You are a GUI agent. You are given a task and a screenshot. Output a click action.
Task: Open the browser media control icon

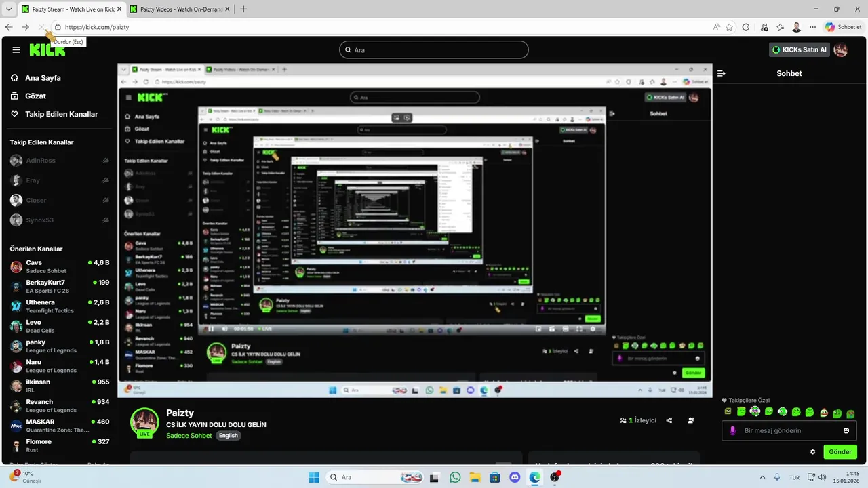click(764, 27)
